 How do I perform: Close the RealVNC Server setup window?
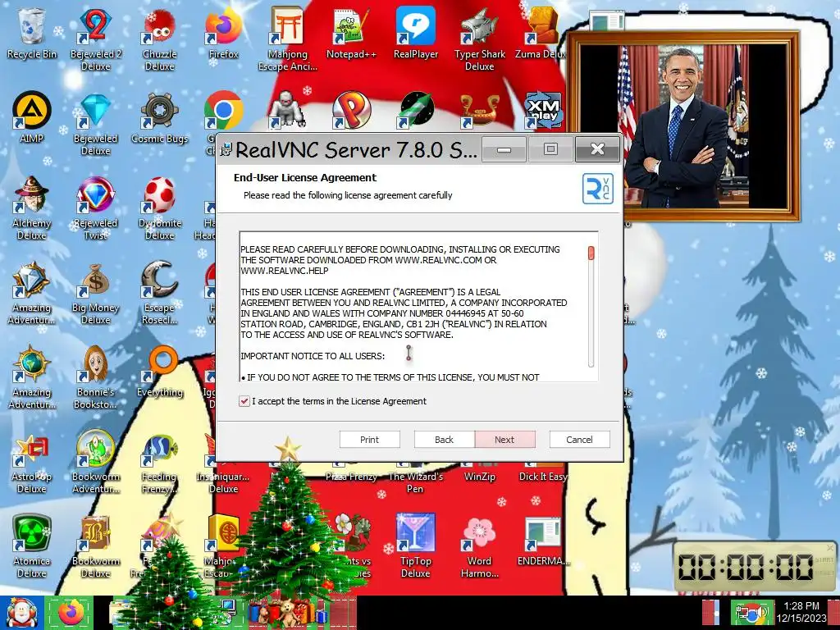point(597,149)
